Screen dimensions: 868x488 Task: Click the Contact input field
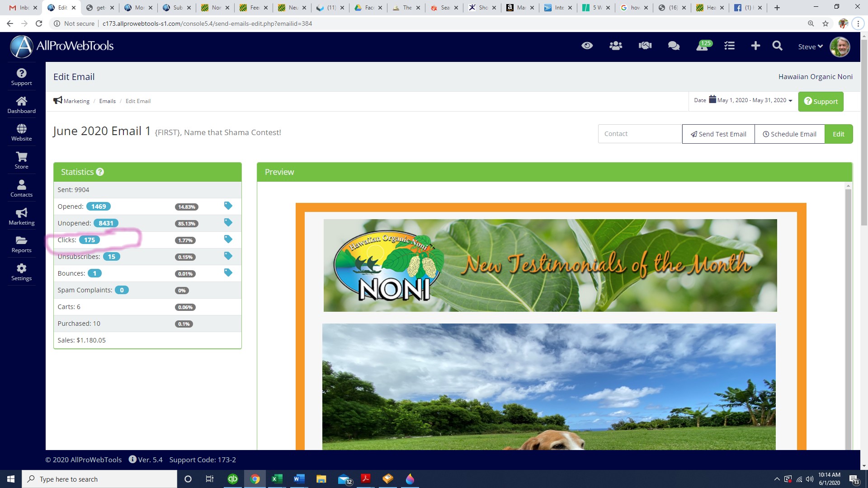(640, 134)
